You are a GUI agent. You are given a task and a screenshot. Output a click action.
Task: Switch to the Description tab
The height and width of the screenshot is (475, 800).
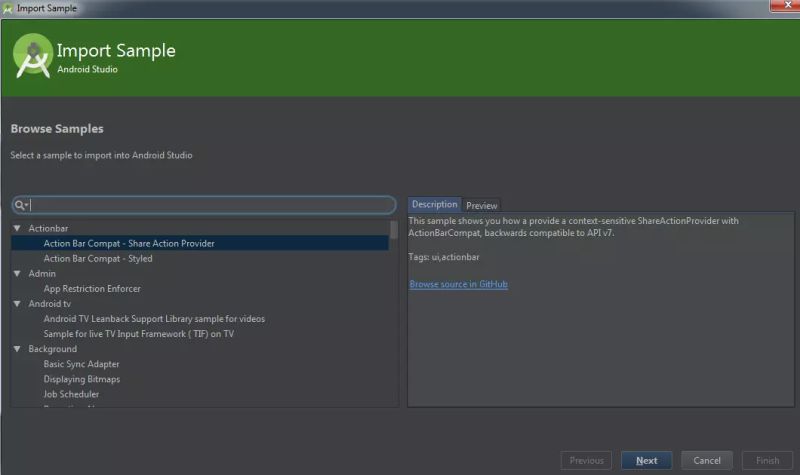434,204
